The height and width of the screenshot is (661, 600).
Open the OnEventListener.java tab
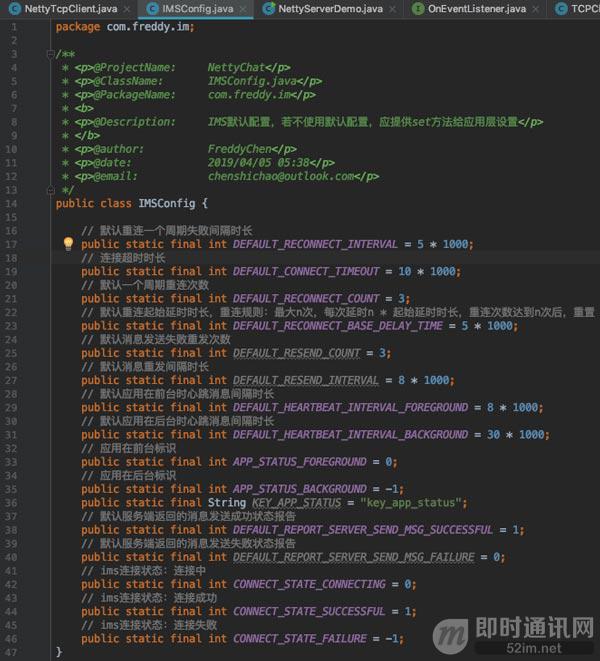pos(476,8)
